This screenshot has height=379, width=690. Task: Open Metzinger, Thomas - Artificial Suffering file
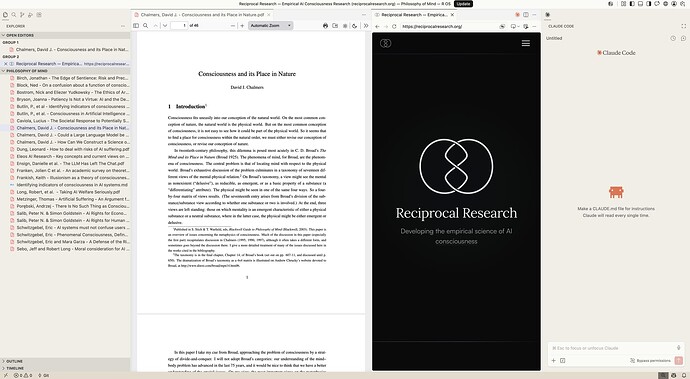65,199
